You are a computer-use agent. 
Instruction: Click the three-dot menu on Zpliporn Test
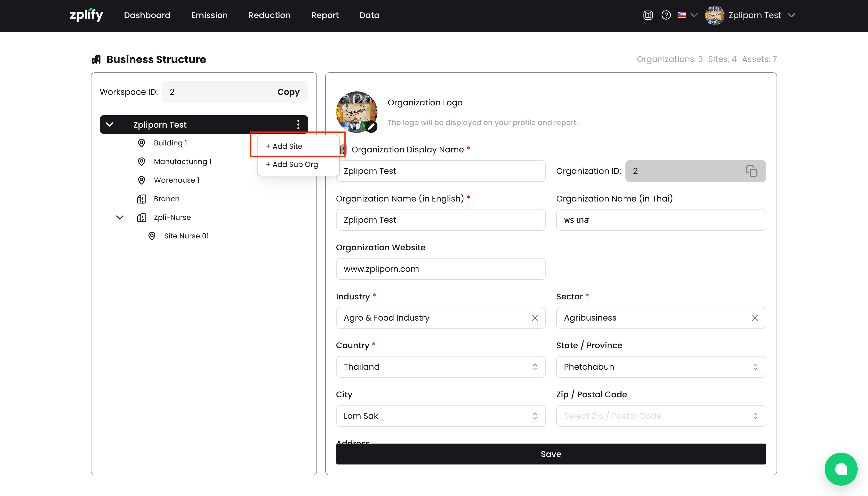pyautogui.click(x=298, y=125)
